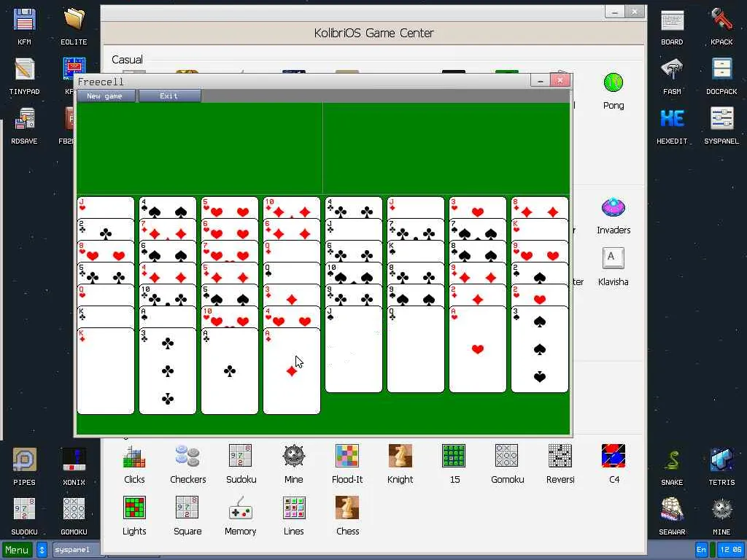Image resolution: width=747 pixels, height=560 pixels.
Task: Launch C4 in Game Center
Action: (614, 464)
